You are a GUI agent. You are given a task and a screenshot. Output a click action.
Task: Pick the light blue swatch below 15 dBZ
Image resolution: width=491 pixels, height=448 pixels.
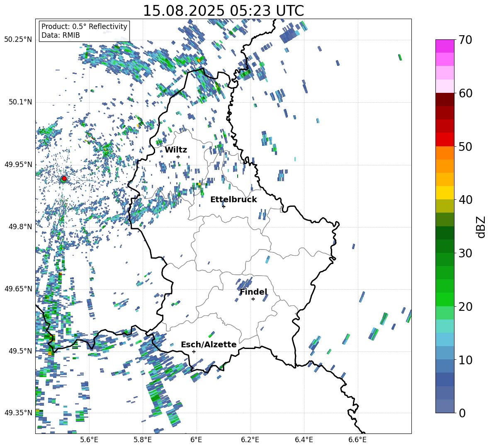(445, 339)
